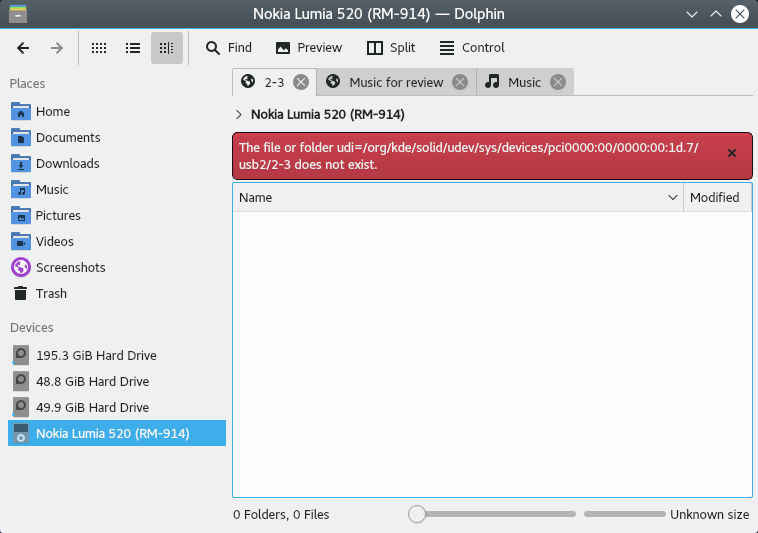Select the 48.8 GiB Hard Drive
This screenshot has width=758, height=533.
117,381
